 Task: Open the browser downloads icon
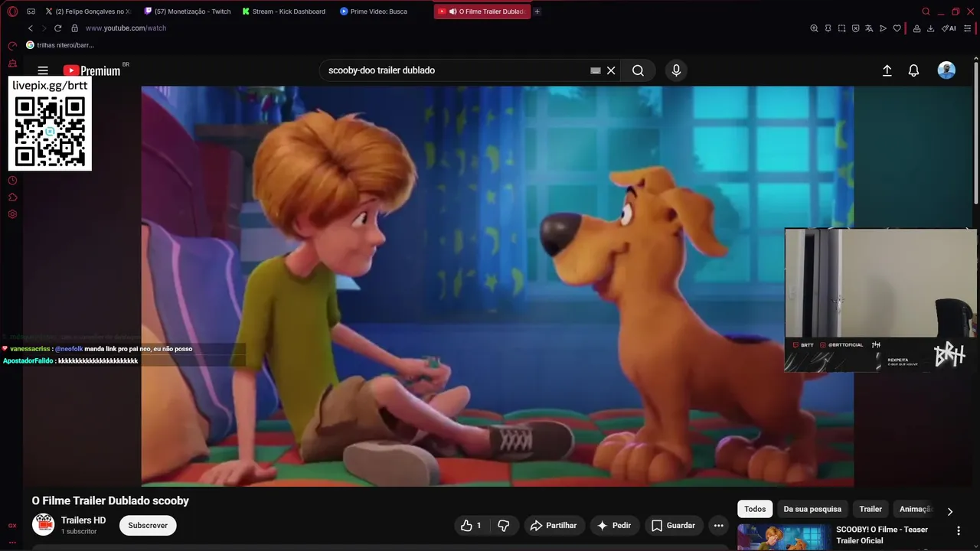pyautogui.click(x=930, y=28)
